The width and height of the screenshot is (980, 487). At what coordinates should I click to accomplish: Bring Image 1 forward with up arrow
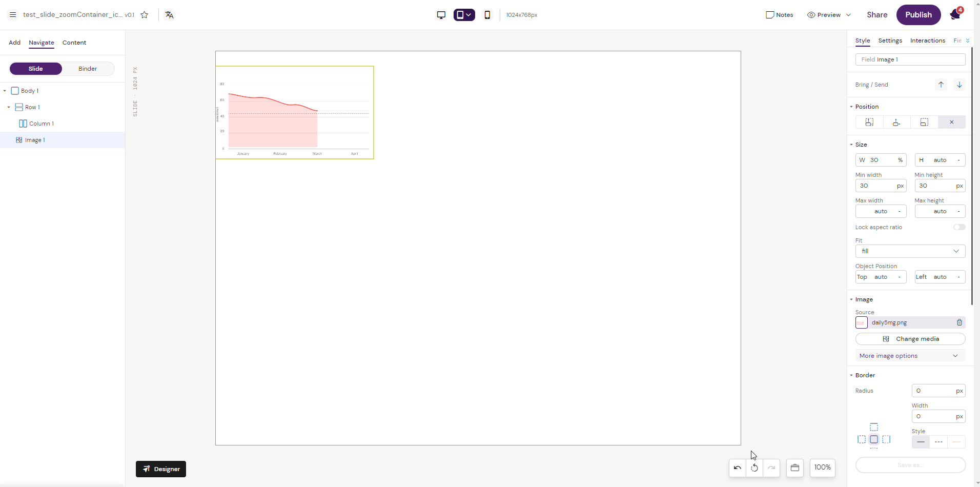pyautogui.click(x=941, y=85)
